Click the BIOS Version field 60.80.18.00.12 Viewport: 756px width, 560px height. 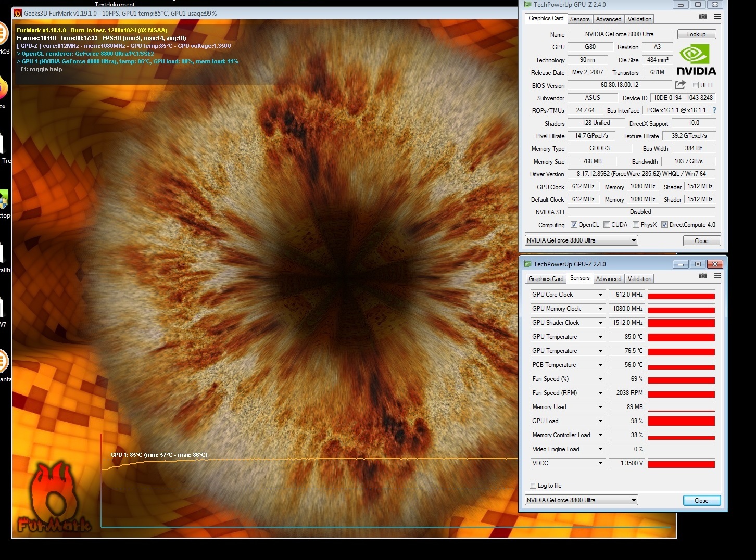point(620,85)
